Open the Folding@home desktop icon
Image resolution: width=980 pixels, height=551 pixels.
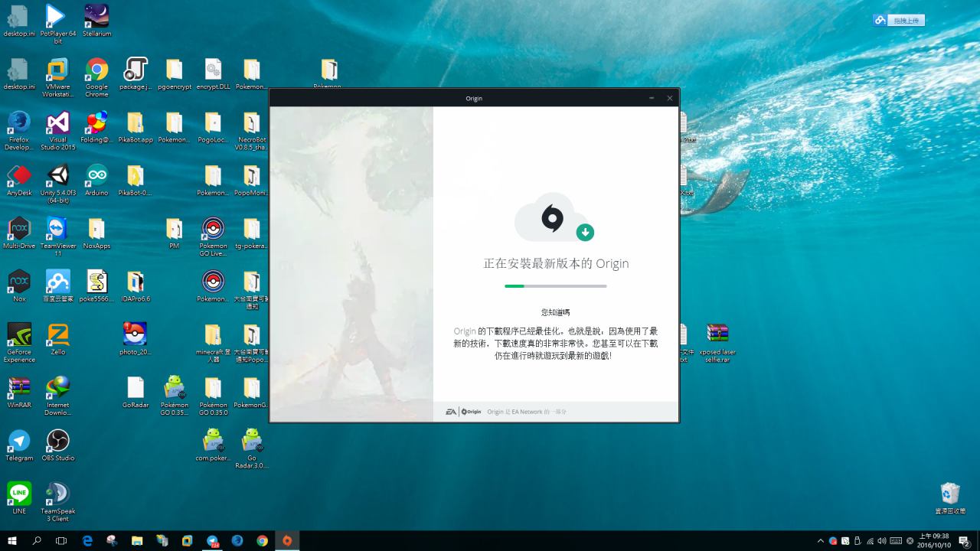(x=96, y=126)
